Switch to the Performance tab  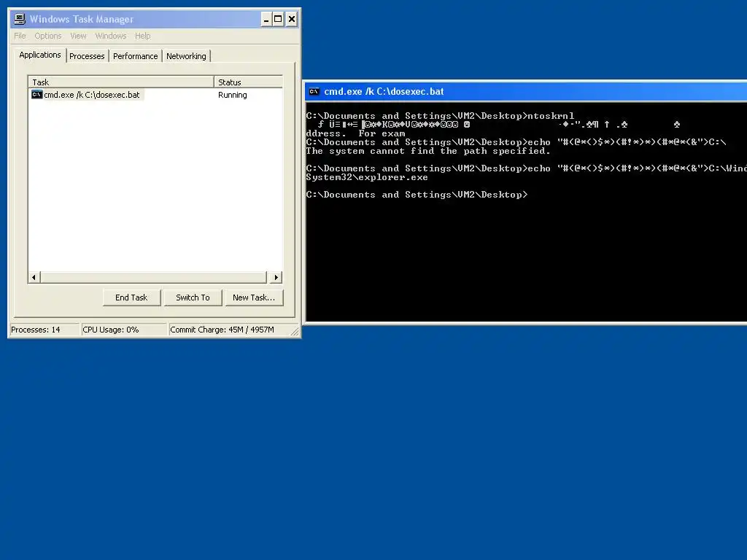click(135, 56)
